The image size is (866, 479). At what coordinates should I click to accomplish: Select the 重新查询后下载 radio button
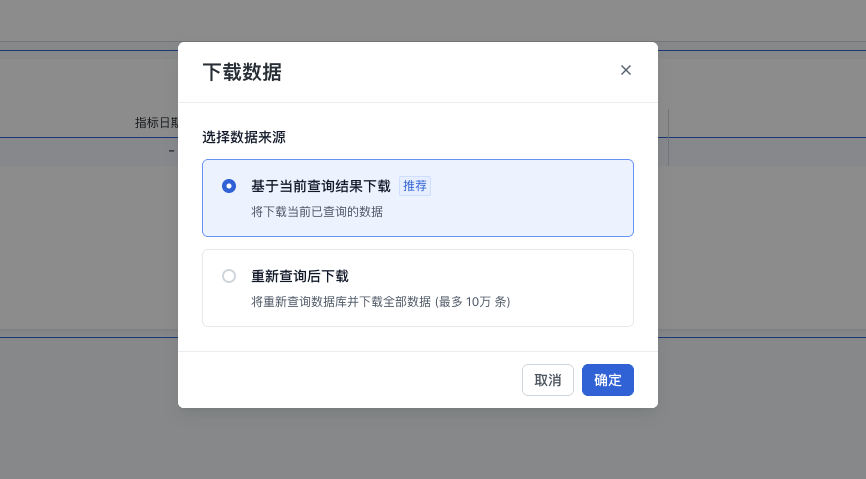pyautogui.click(x=229, y=276)
